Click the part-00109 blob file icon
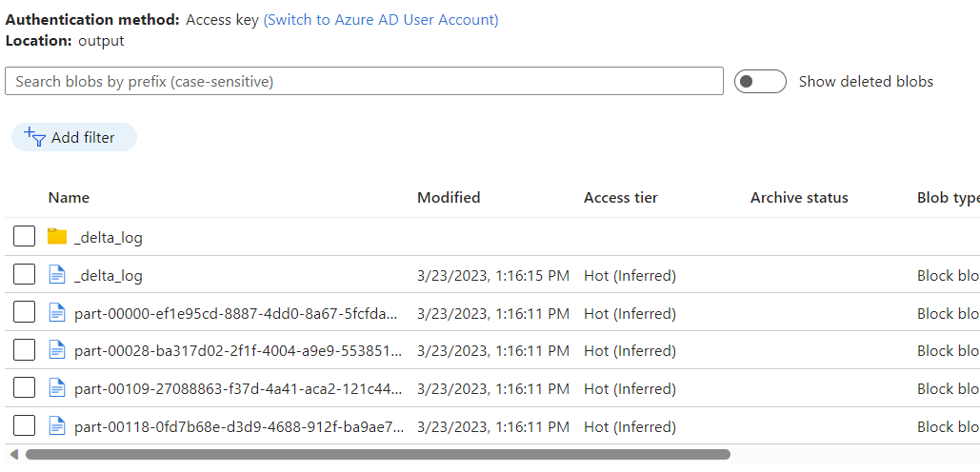The height and width of the screenshot is (472, 980). click(57, 388)
